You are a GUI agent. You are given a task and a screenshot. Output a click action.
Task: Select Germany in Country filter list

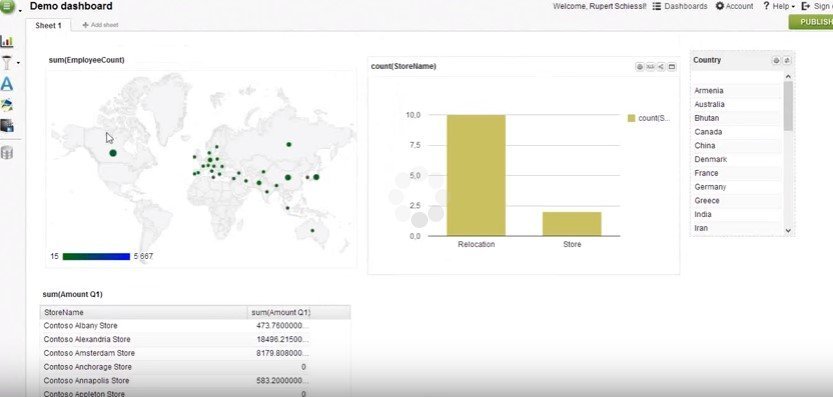tap(710, 187)
